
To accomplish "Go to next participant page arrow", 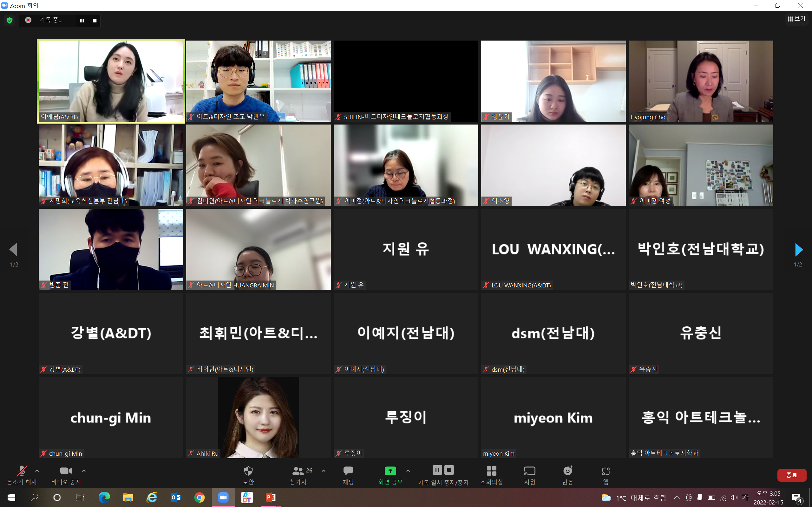I will coord(799,250).
